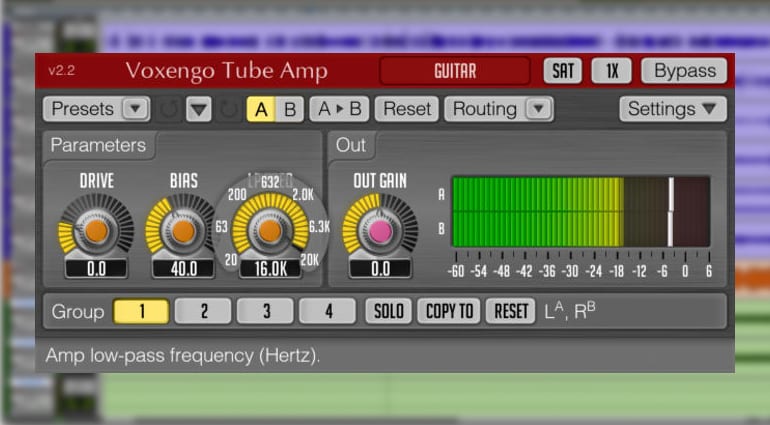This screenshot has height=425, width=770.
Task: Toggle the Bypass button
Action: pos(685,71)
